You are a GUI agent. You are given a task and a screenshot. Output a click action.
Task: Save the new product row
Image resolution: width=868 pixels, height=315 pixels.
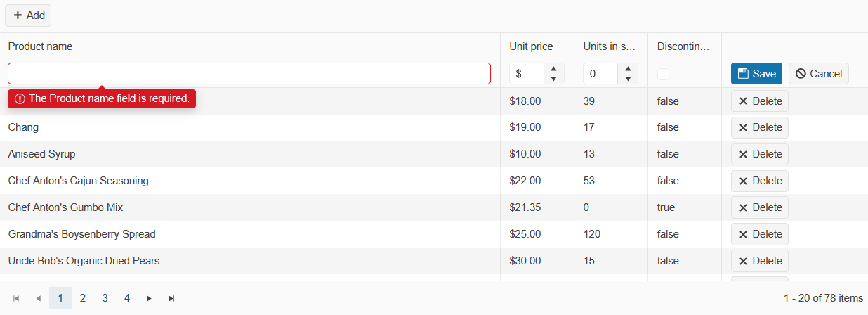pyautogui.click(x=756, y=74)
